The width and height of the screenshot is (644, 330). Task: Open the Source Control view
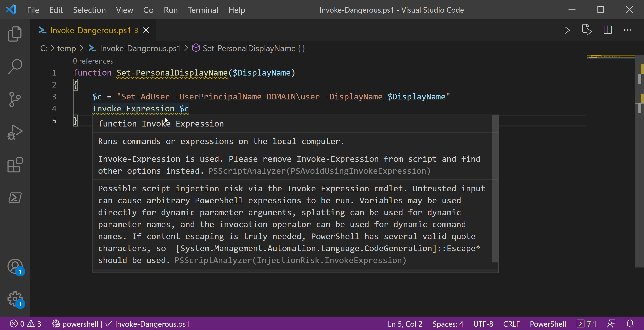[15, 99]
